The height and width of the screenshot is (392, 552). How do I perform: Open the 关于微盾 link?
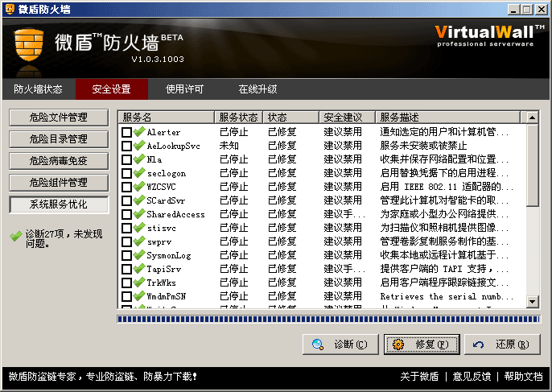point(419,377)
